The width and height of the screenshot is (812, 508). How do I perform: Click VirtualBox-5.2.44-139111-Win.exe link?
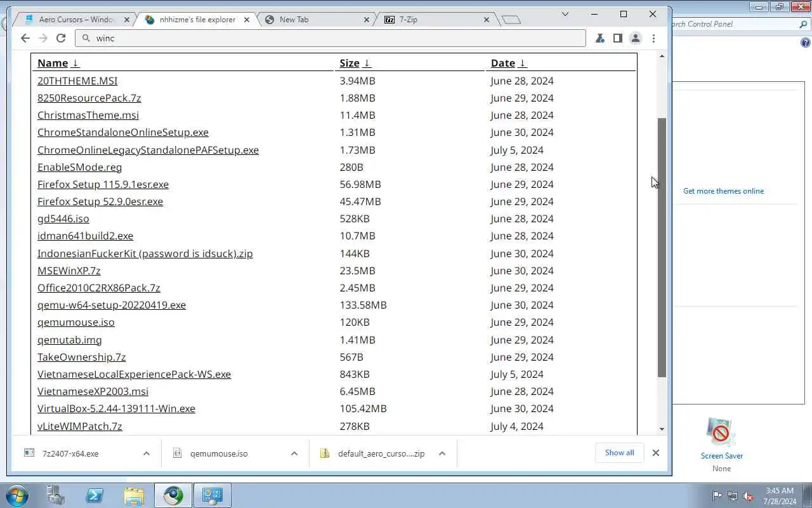(116, 408)
